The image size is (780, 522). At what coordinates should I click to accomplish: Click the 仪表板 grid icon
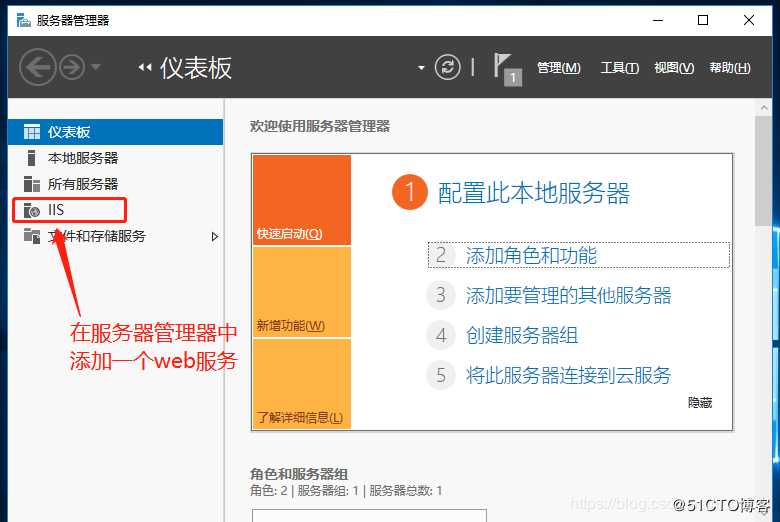[x=32, y=132]
